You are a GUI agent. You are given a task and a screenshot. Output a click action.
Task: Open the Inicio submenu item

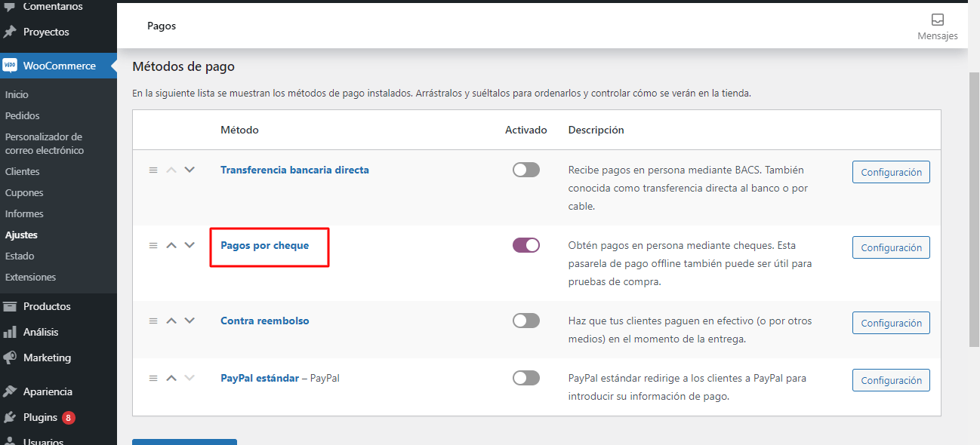pyautogui.click(x=17, y=94)
